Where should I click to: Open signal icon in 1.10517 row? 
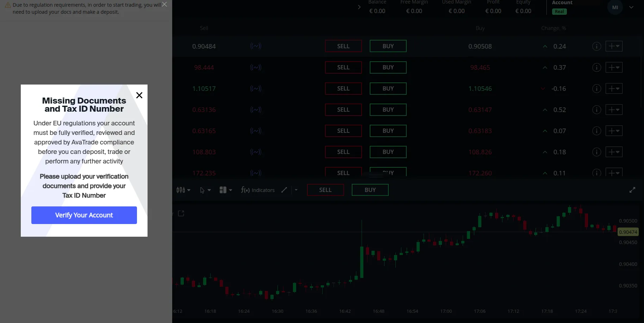tap(256, 88)
